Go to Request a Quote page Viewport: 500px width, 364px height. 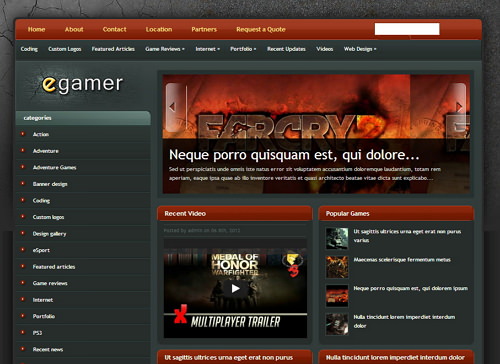(261, 29)
